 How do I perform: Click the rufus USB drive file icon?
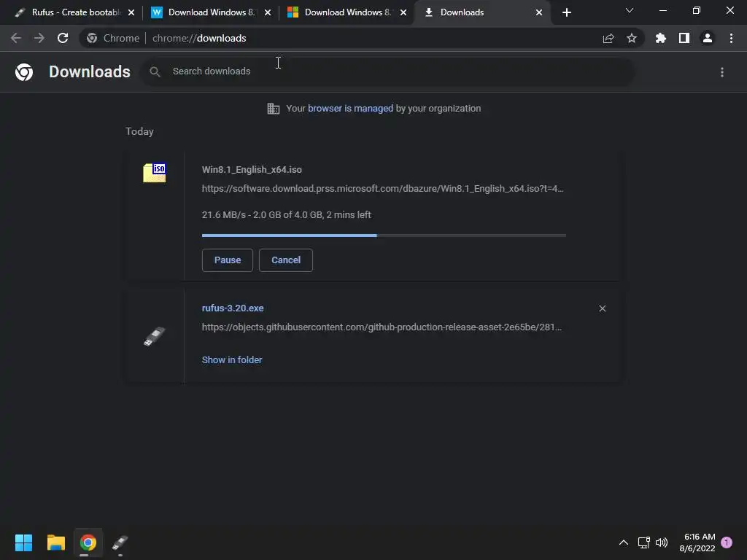155,336
